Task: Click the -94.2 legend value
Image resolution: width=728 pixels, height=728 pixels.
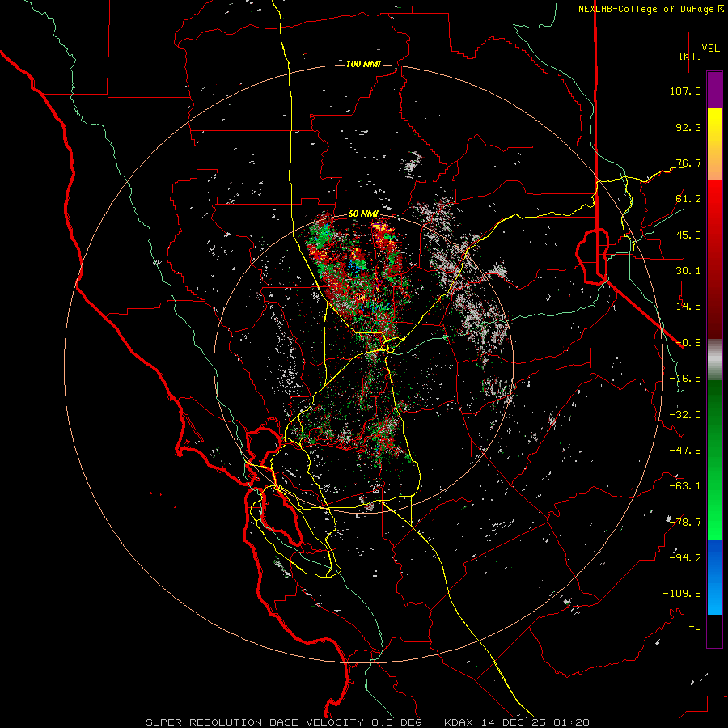Action: [685, 558]
